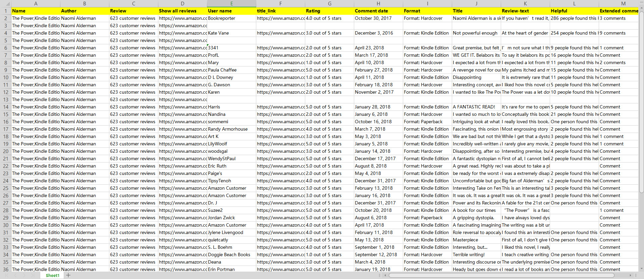Click 'Power and its Reckonin' title cell

click(x=476, y=203)
